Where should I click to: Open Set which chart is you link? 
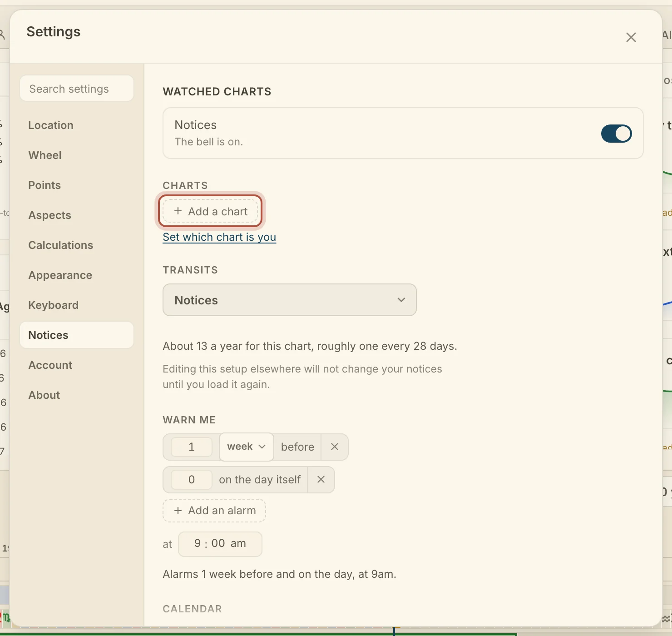[x=219, y=237]
